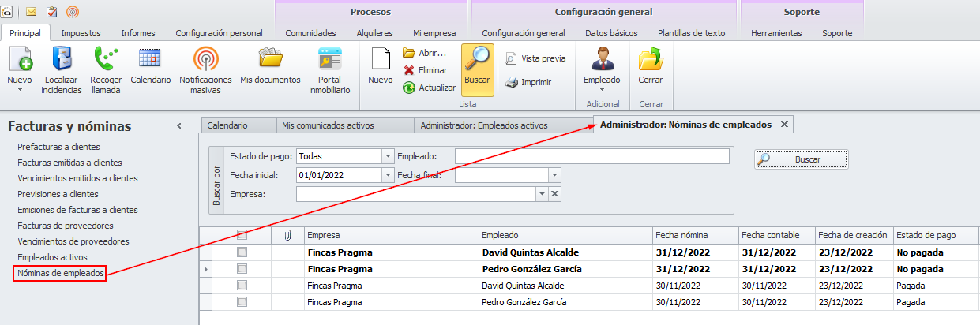980x325 pixels.
Task: Switch to the Impuestos ribbon tab
Action: pyautogui.click(x=81, y=33)
